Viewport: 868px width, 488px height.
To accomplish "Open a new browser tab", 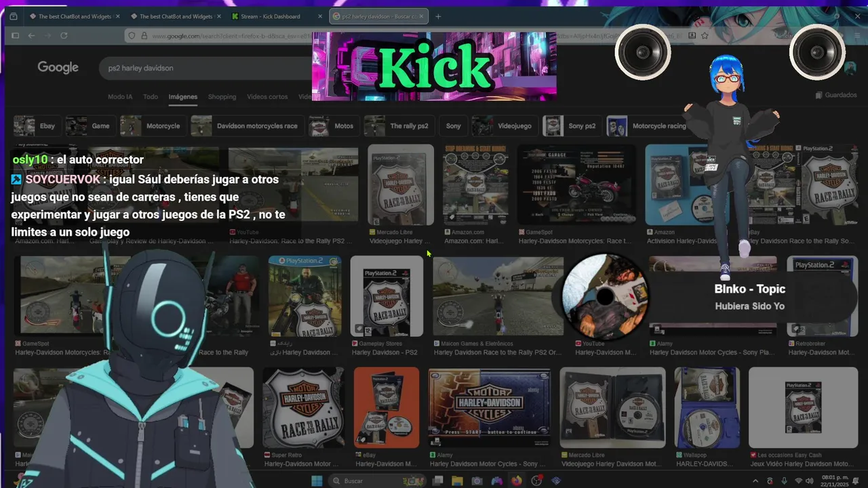I will [438, 16].
